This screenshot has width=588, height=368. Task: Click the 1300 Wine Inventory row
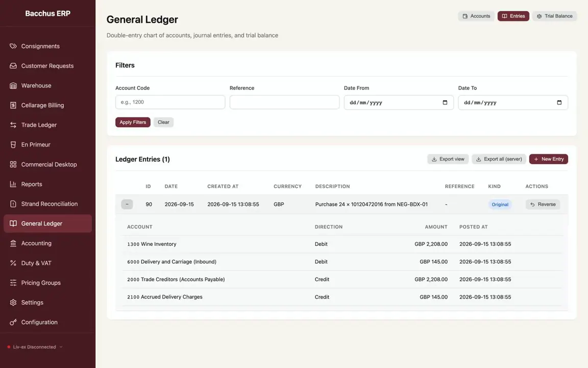342,244
